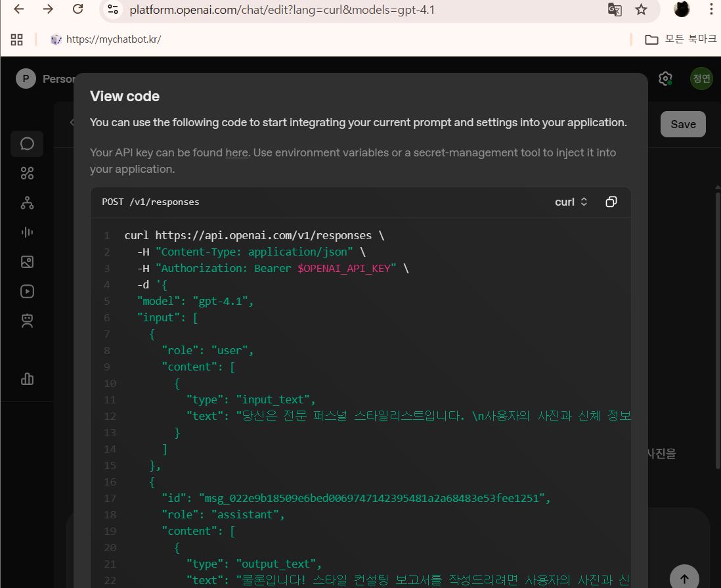Screen dimensions: 721x588
Task: Click the line 12 Korean text prompt
Action: [408, 417]
